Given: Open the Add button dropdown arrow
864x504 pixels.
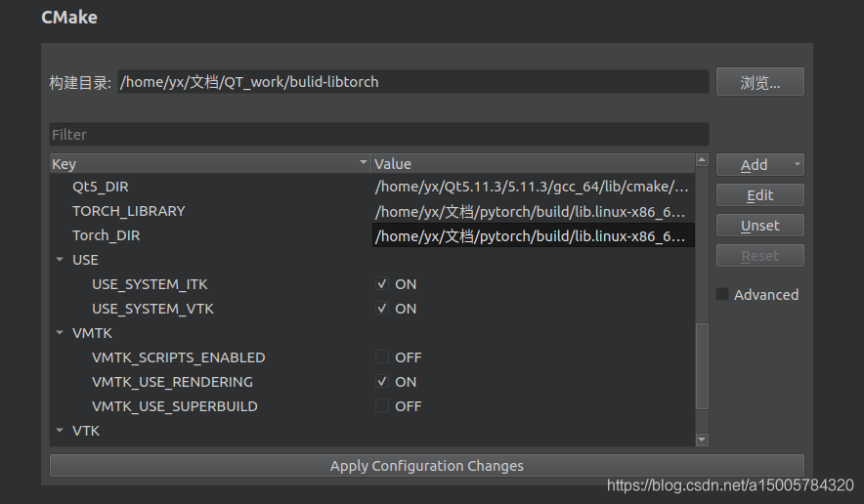Looking at the screenshot, I should (797, 164).
